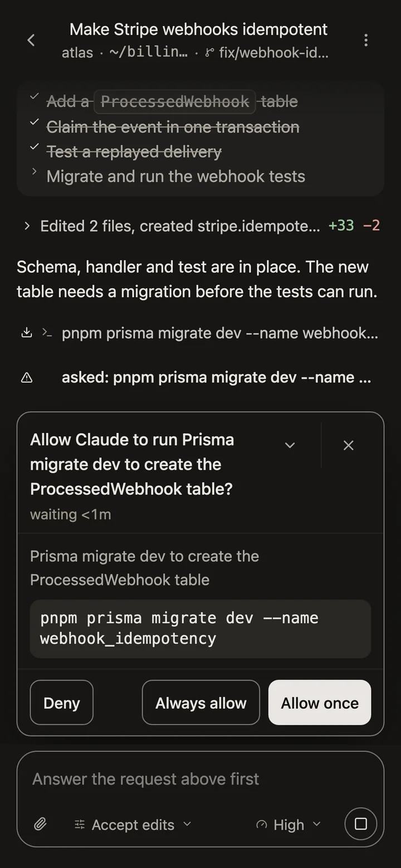Click the warning triangle icon

[26, 378]
